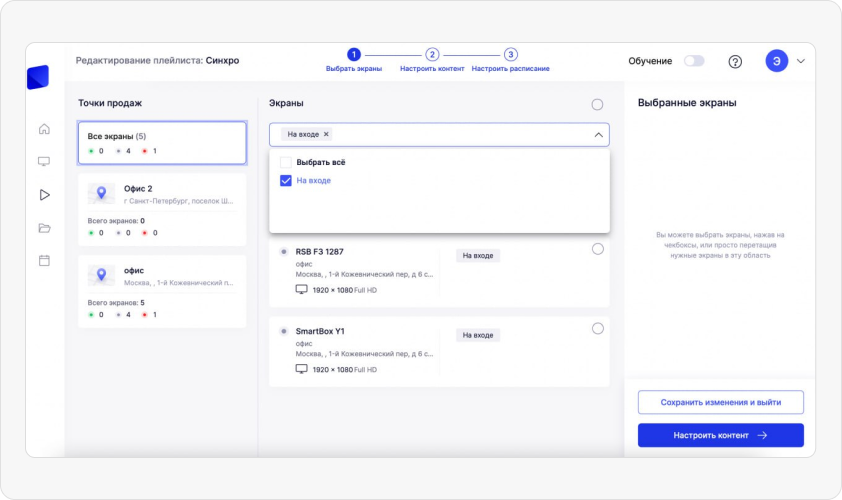
Task: Uncheck the "На входе" checkbox
Action: coord(286,180)
